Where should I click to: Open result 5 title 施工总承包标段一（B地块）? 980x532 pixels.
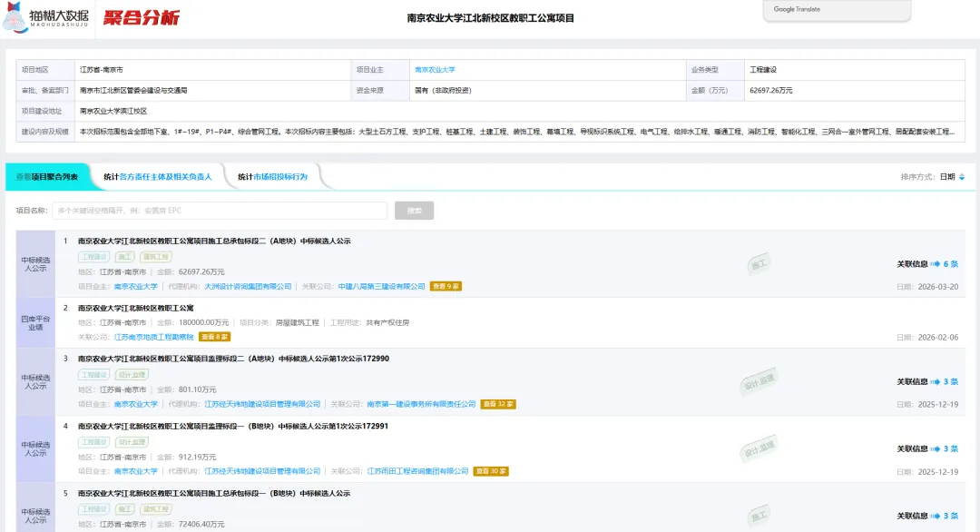[x=214, y=494]
